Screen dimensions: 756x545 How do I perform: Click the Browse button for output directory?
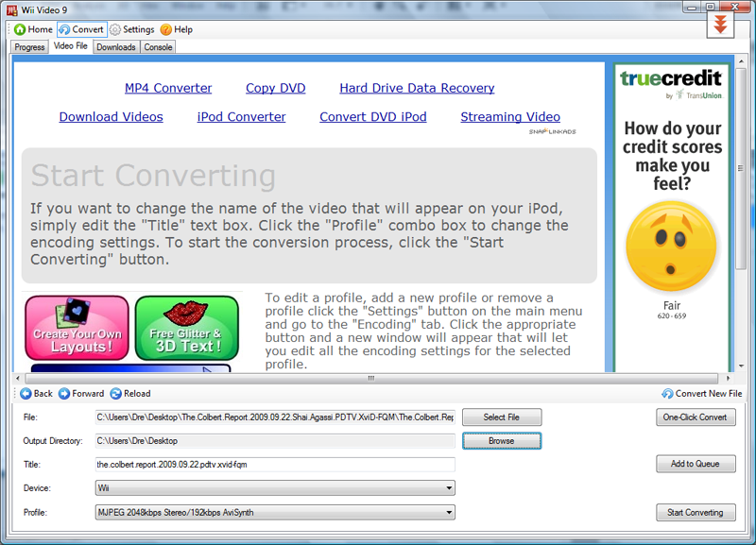502,441
